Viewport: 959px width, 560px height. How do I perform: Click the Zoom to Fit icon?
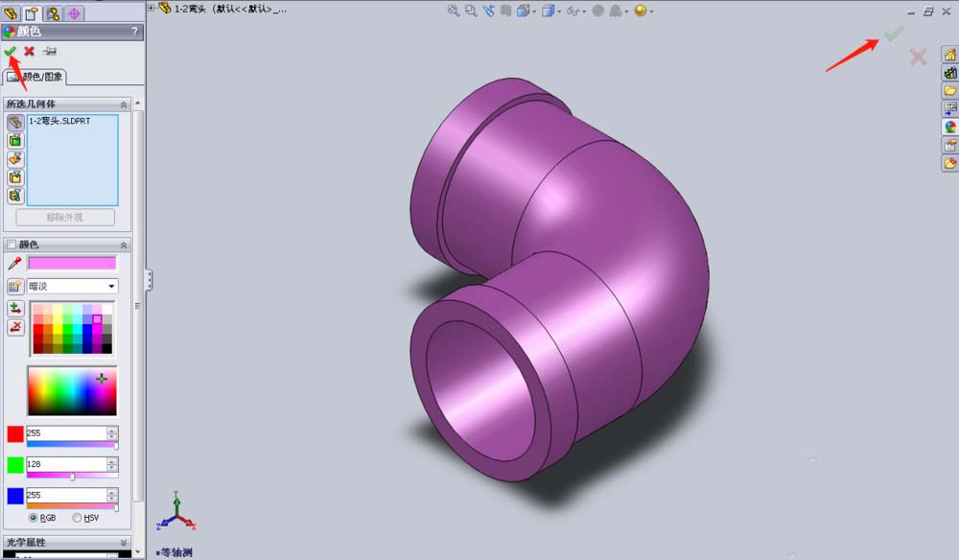click(x=452, y=10)
